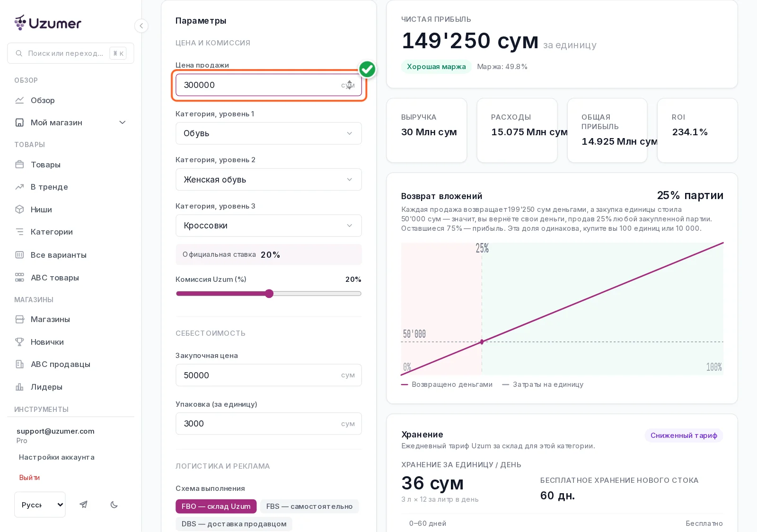Click the В тренде trending arrow icon
Viewport: 757px width, 532px height.
[x=19, y=187]
